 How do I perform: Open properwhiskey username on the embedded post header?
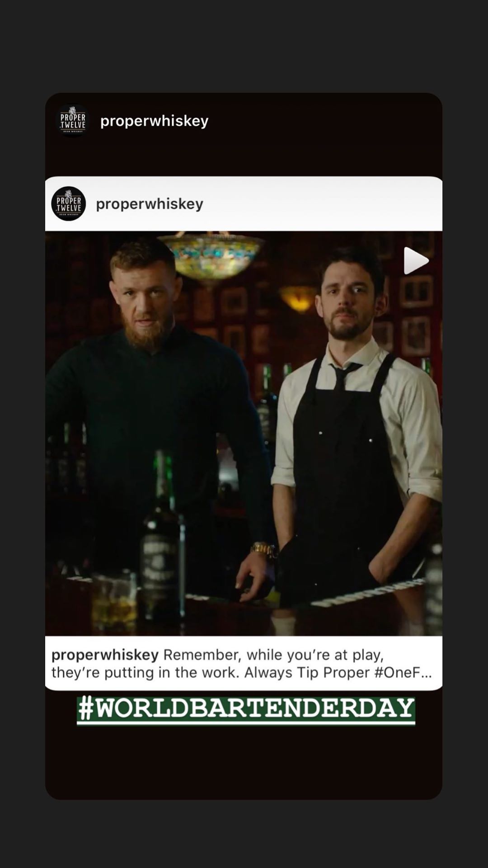click(150, 204)
